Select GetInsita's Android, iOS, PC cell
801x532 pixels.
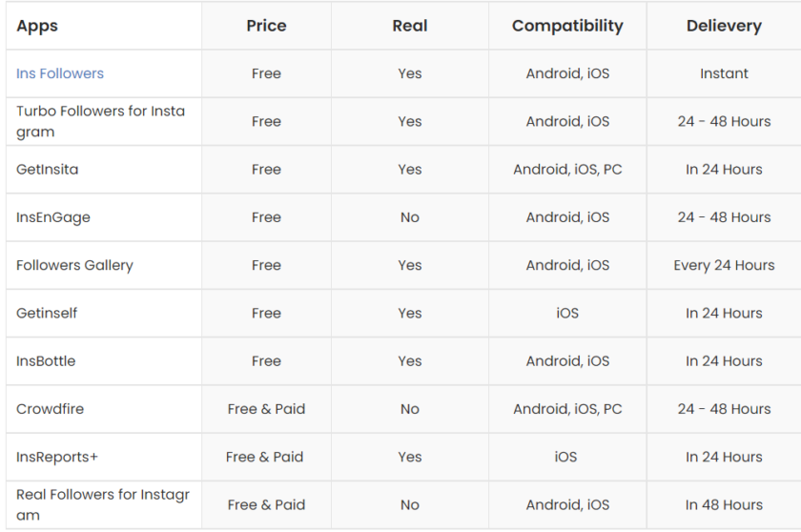tap(567, 170)
